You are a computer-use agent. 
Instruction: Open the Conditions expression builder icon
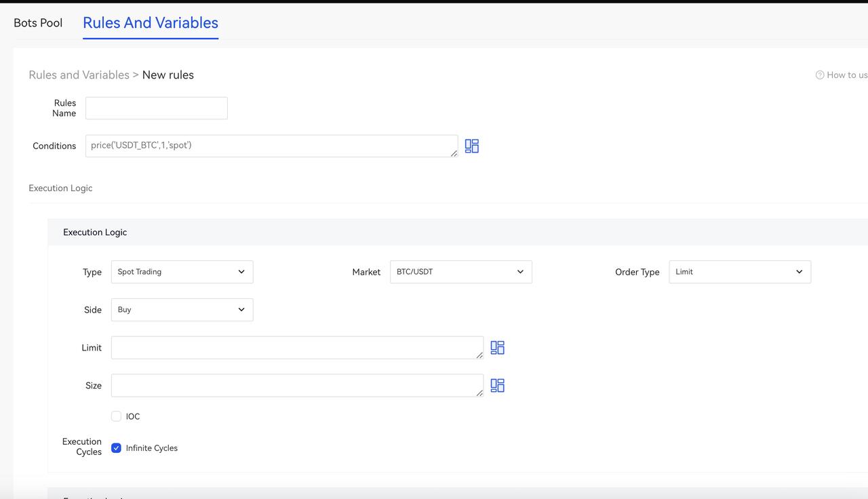click(x=472, y=146)
